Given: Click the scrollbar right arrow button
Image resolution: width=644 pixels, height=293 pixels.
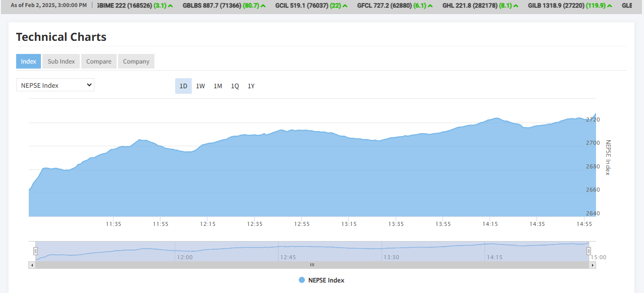Looking at the screenshot, I should coord(593,265).
